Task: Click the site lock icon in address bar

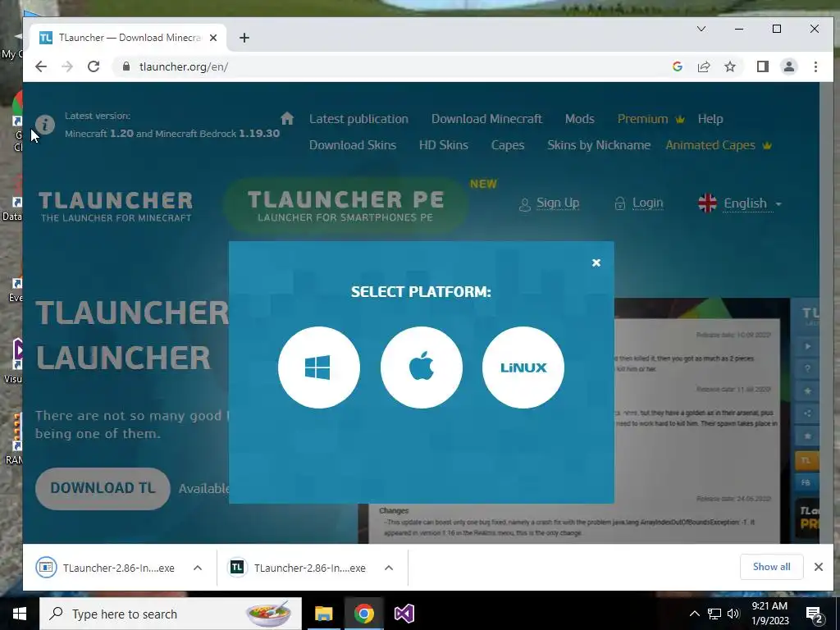Action: (x=126, y=66)
